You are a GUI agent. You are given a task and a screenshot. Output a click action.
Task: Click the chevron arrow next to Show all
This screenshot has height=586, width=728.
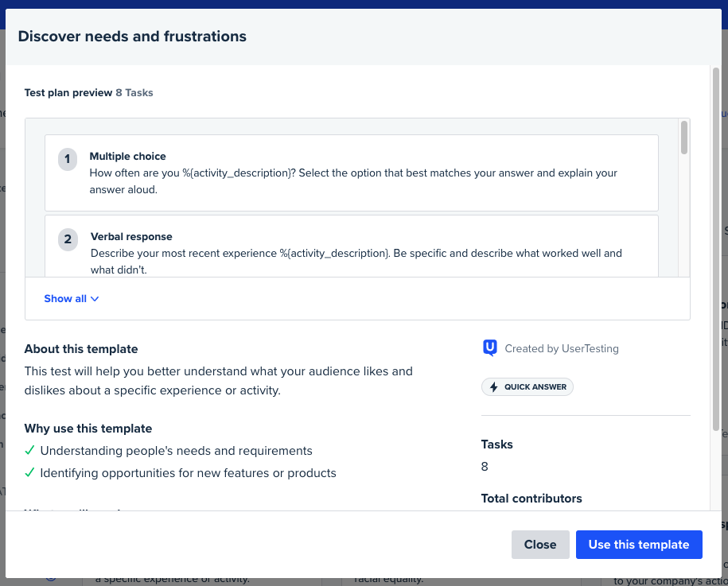click(x=95, y=299)
